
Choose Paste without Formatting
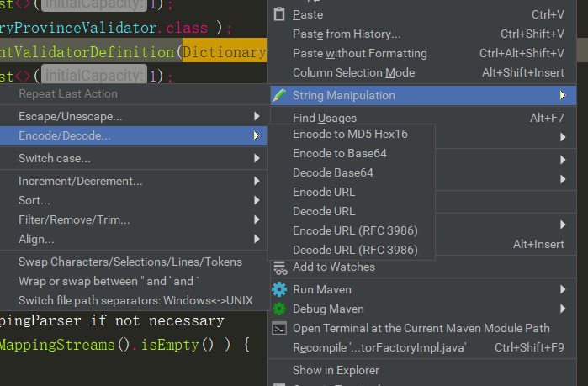(423, 53)
